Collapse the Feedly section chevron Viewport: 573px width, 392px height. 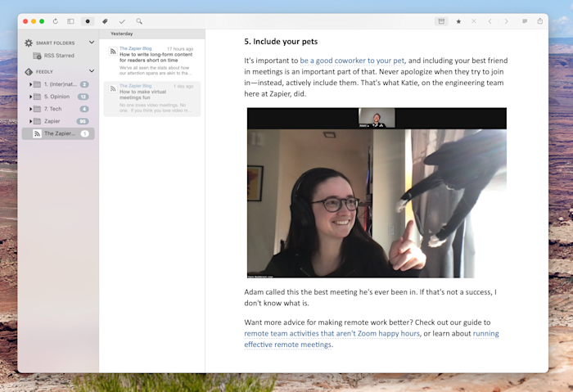point(92,71)
